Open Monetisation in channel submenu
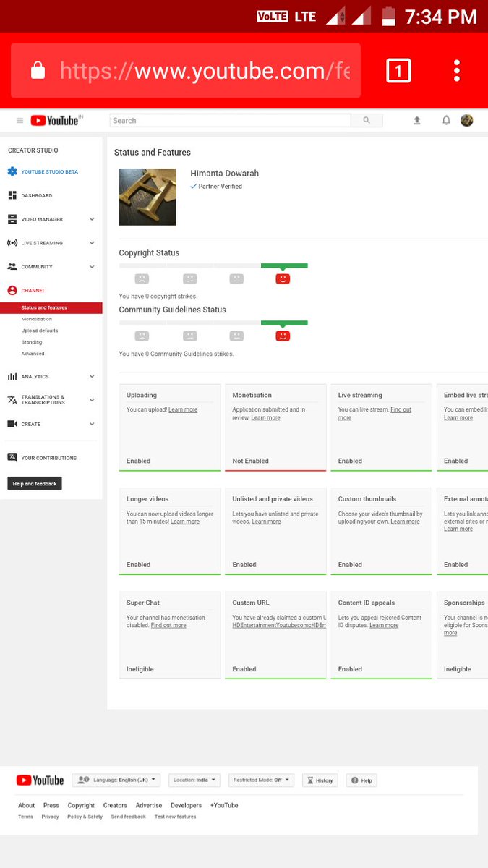 pos(37,319)
